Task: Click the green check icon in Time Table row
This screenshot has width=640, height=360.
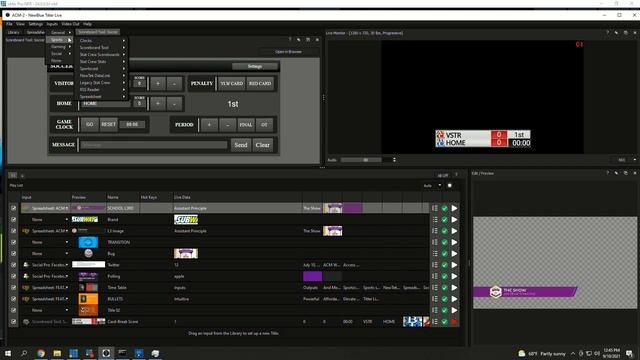Action: click(x=444, y=288)
